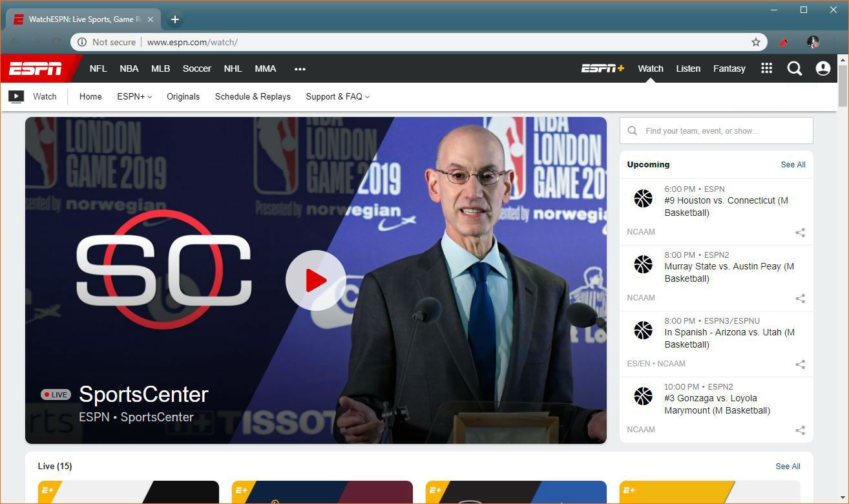Click the Watch TV icon in the sub navigation
The width and height of the screenshot is (849, 504).
tap(16, 97)
